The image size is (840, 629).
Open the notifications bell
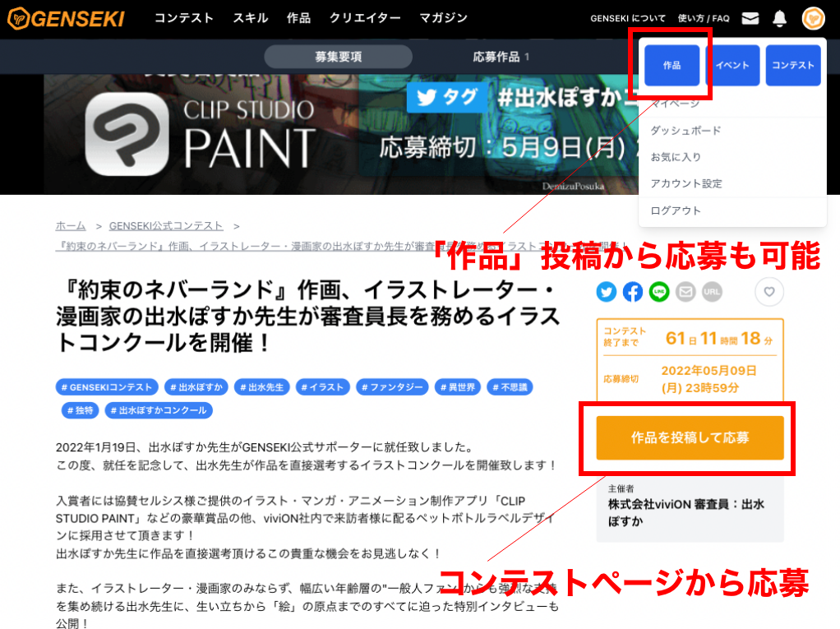(779, 18)
